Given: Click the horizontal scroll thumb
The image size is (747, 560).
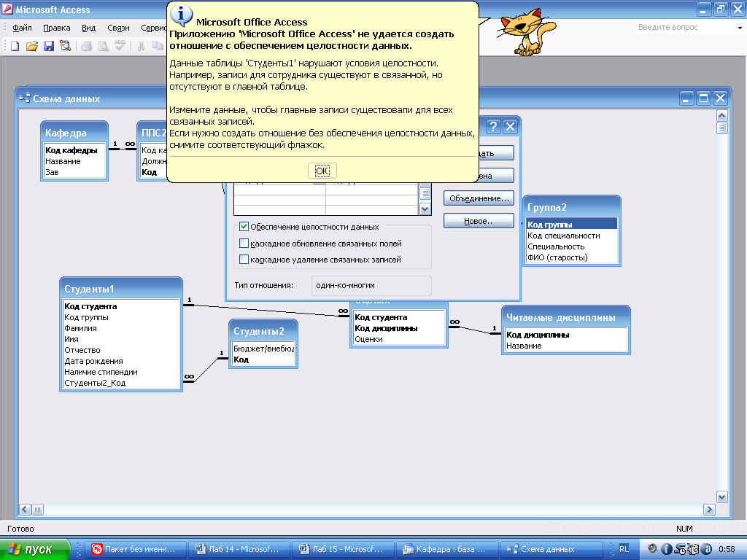Looking at the screenshot, I should point(37,510).
